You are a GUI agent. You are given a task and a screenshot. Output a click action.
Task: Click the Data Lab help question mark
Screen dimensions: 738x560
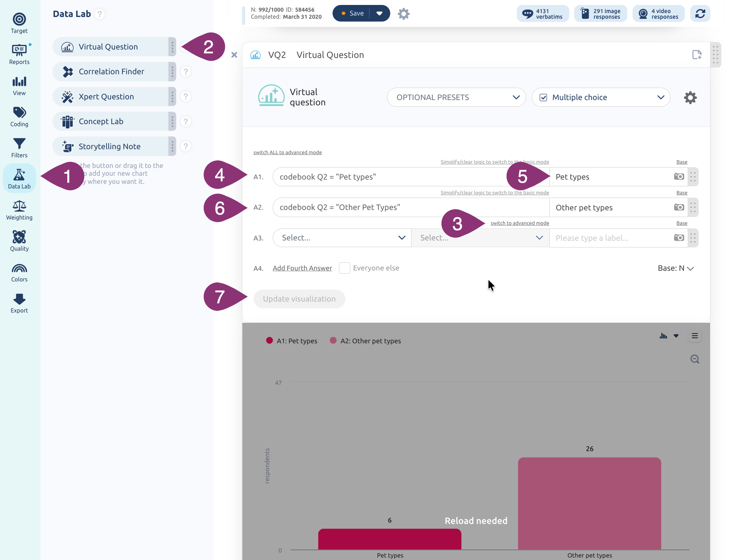100,14
